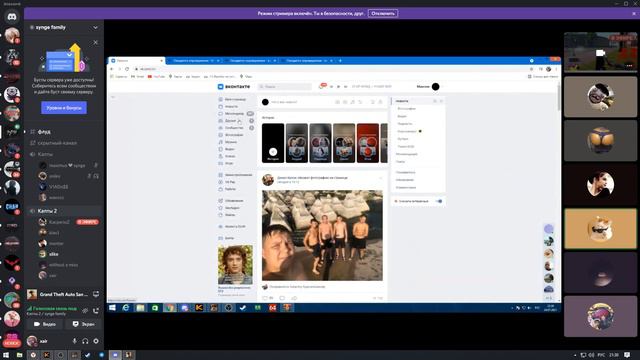Image resolution: width=640 pixels, height=360 pixels.
Task: Open Discord home direct messages icon
Action: click(x=12, y=17)
